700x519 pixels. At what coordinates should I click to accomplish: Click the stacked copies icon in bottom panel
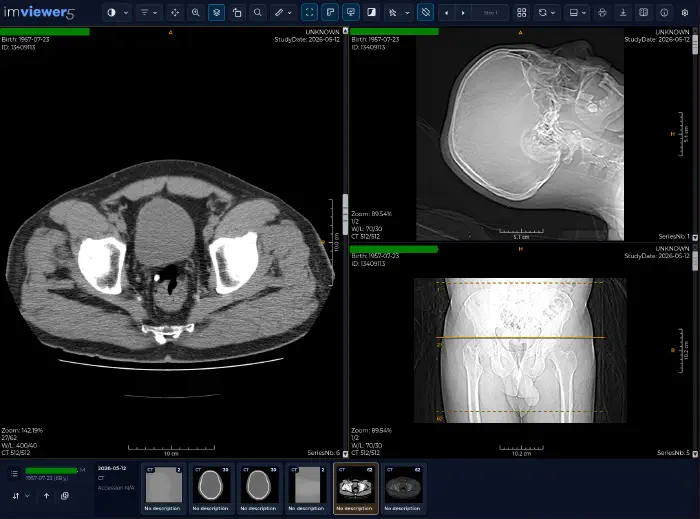click(x=65, y=495)
